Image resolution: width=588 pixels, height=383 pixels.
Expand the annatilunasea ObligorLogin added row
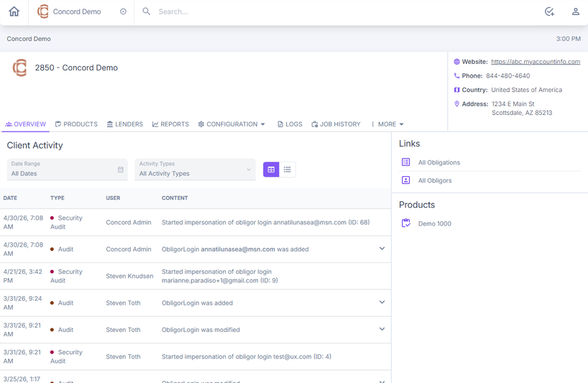pyautogui.click(x=382, y=249)
